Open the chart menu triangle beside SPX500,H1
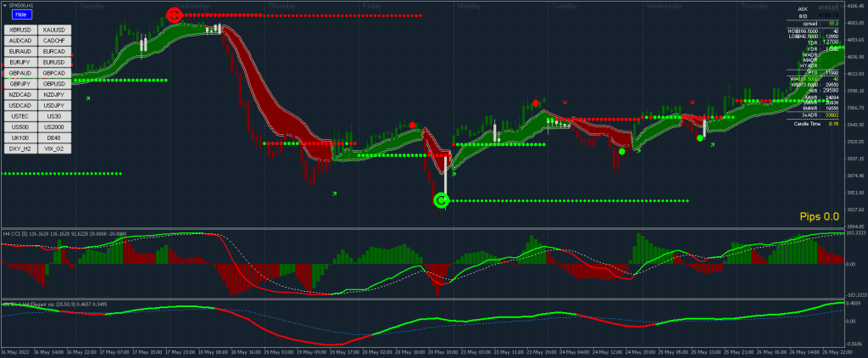Screen dimensions: 868x358 tap(3, 5)
